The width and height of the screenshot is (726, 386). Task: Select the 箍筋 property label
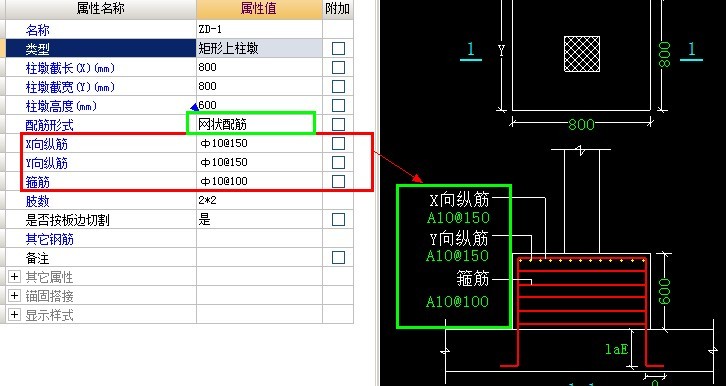point(37,182)
